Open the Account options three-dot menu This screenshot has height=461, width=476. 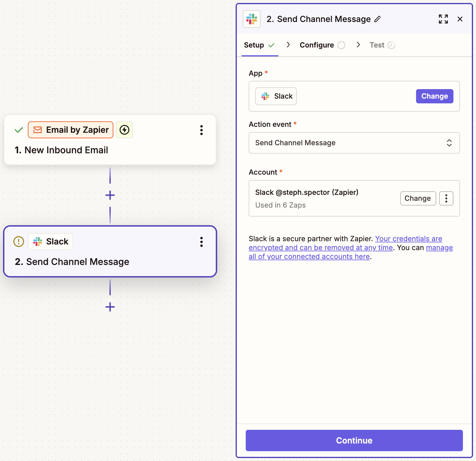click(x=446, y=198)
